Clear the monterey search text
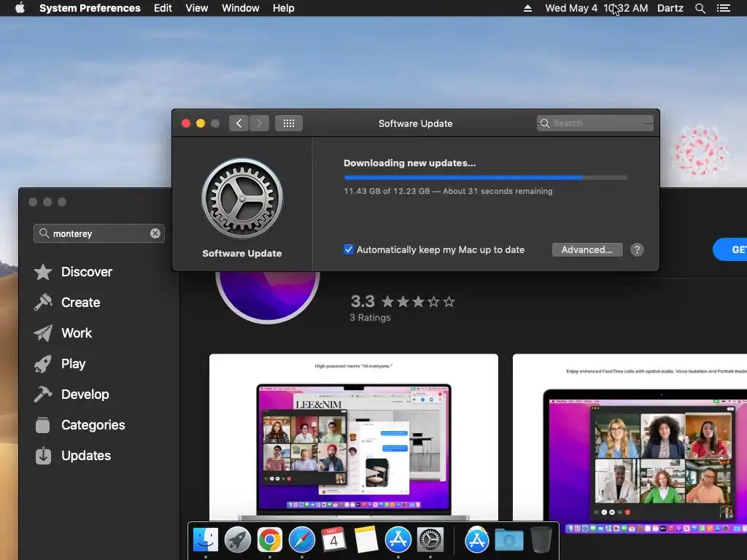This screenshot has height=560, width=747. click(x=155, y=233)
